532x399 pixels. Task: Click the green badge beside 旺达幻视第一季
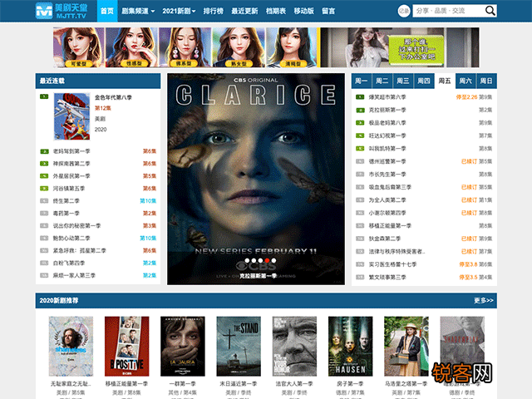pyautogui.click(x=360, y=135)
